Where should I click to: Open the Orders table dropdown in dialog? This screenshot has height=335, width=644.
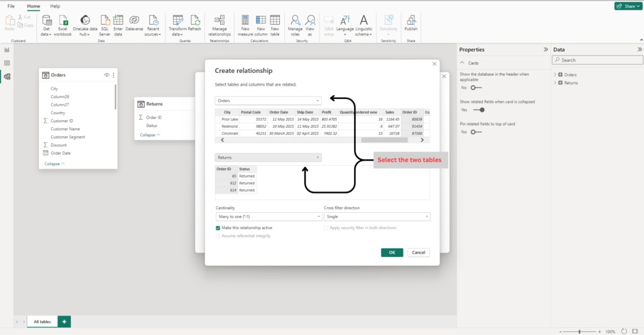point(268,101)
